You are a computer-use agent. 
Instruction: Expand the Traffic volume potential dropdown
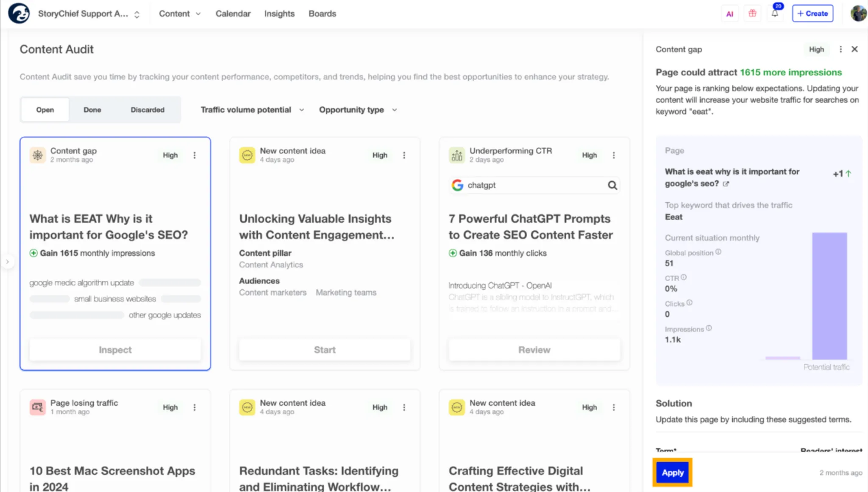252,109
